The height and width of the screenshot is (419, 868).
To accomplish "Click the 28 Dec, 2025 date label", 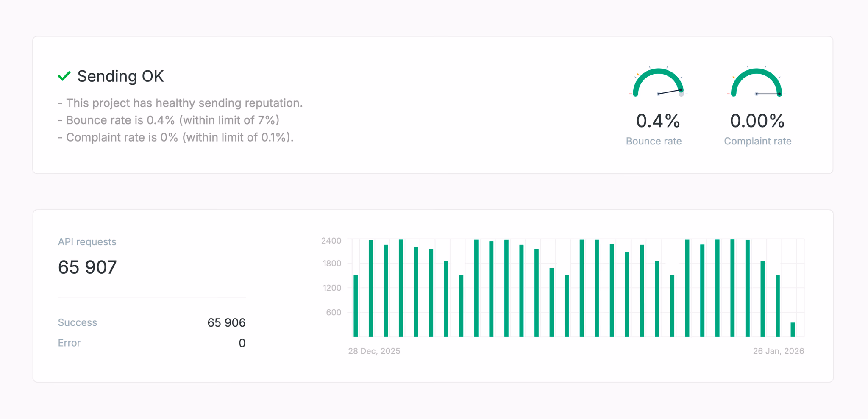I will tap(374, 351).
